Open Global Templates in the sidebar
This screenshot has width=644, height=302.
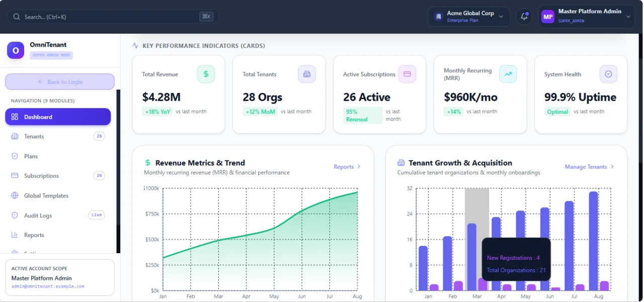[58, 196]
